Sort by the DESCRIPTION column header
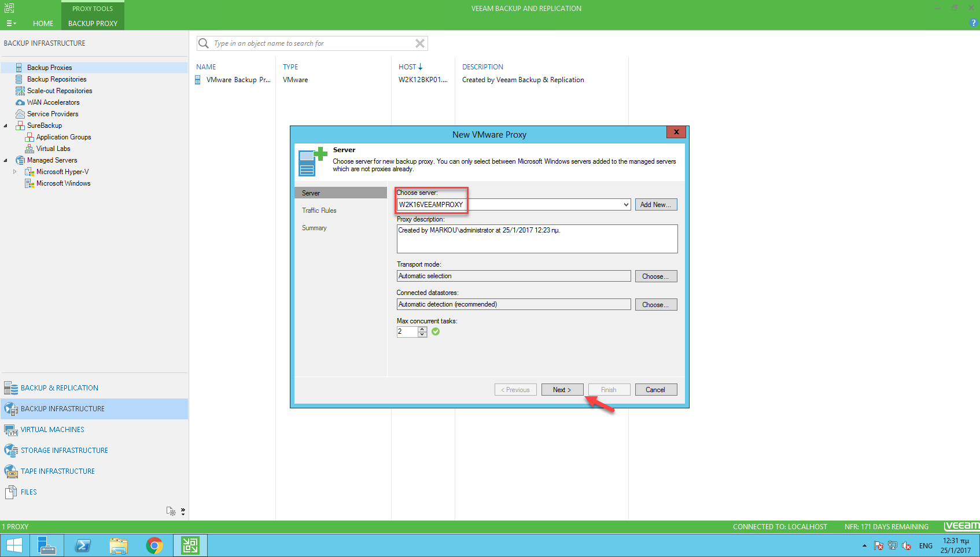The image size is (980, 557). click(x=482, y=67)
